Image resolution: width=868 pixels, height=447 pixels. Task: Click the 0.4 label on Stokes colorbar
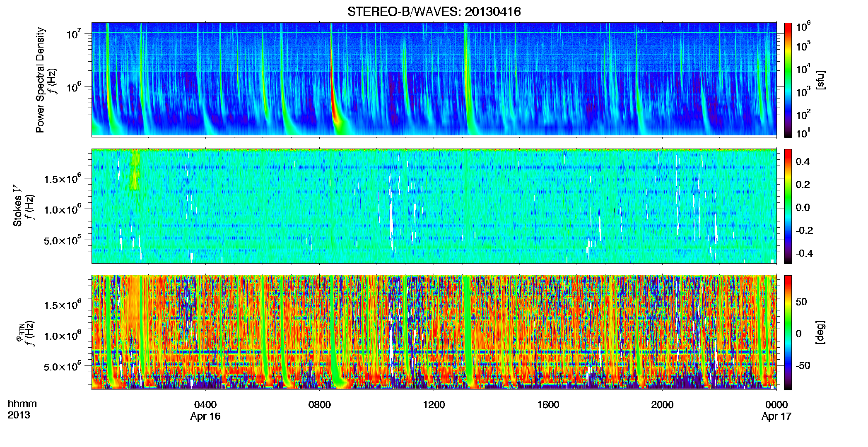click(803, 162)
